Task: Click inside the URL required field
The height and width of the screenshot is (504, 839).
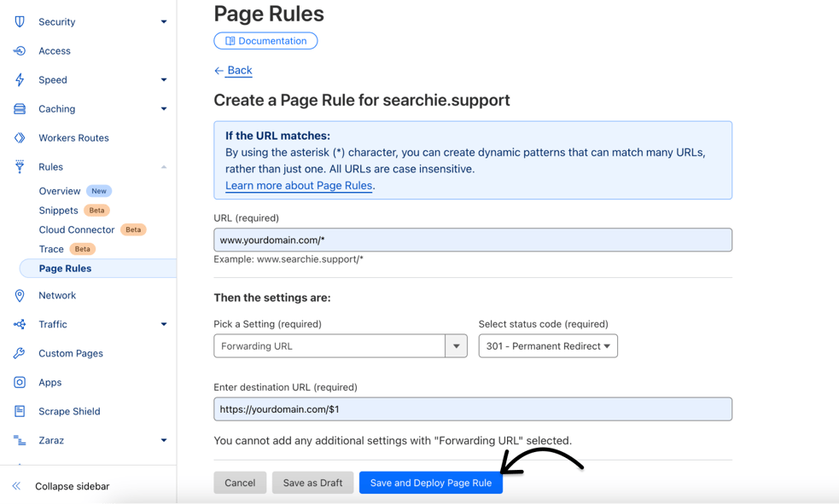Action: (472, 240)
